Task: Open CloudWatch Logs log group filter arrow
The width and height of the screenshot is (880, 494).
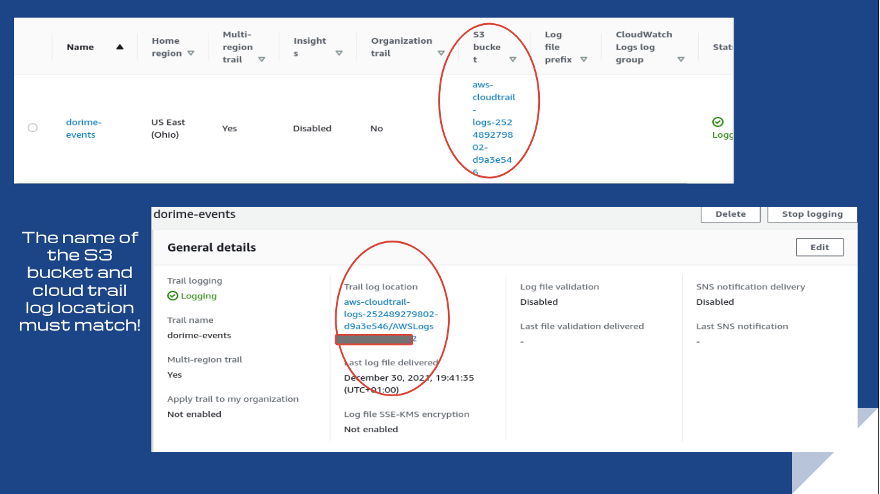Action: coord(681,60)
